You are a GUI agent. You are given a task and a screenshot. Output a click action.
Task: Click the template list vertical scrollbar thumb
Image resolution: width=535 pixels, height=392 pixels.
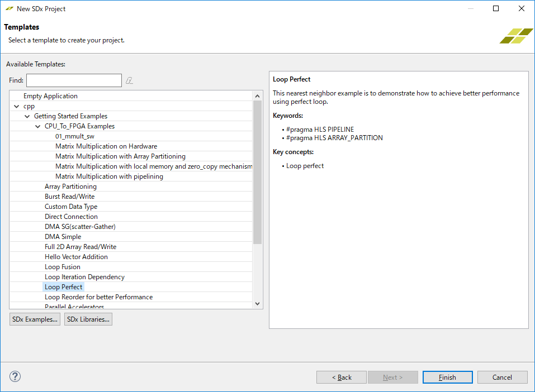pos(257,172)
